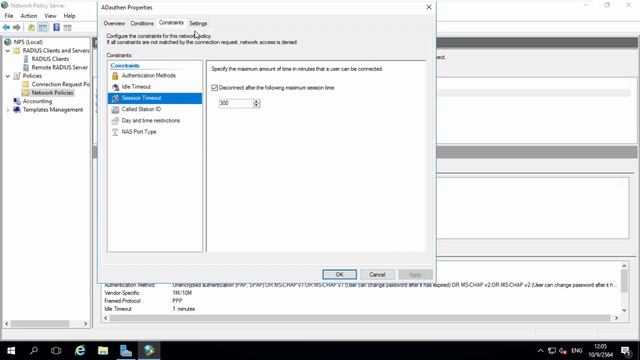Show hidden system tray icons
Viewport: 640px width, 360px height.
pyautogui.click(x=540, y=351)
